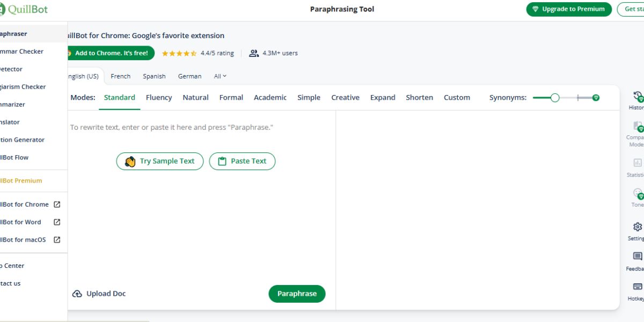Click the users icon beside 4.3M+ users
Image resolution: width=644 pixels, height=322 pixels.
point(254,53)
